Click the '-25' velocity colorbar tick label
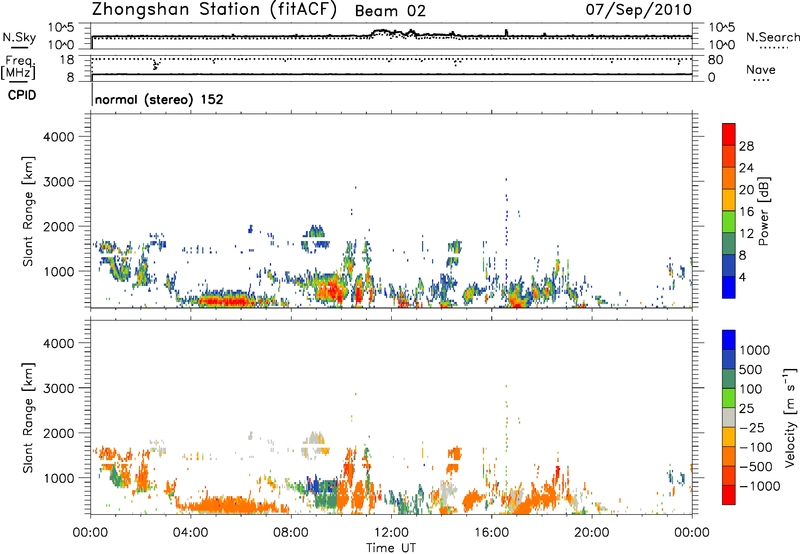The image size is (800, 554). [x=751, y=427]
